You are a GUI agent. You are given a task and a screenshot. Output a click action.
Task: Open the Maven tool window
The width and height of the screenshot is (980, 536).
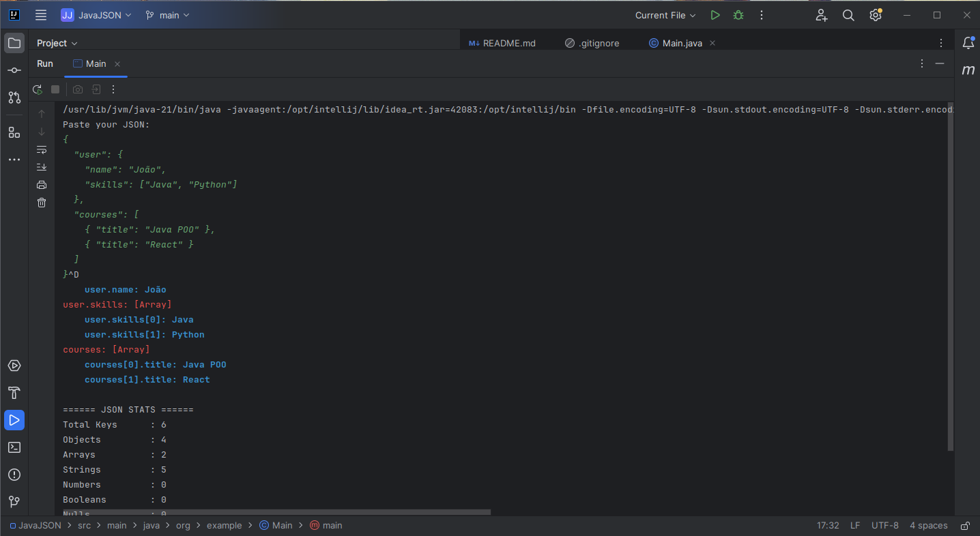pyautogui.click(x=968, y=70)
